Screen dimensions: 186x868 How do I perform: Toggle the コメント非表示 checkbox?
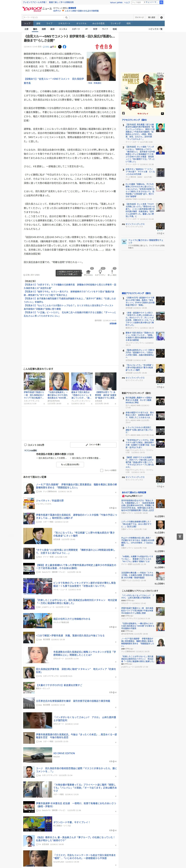coord(102,470)
